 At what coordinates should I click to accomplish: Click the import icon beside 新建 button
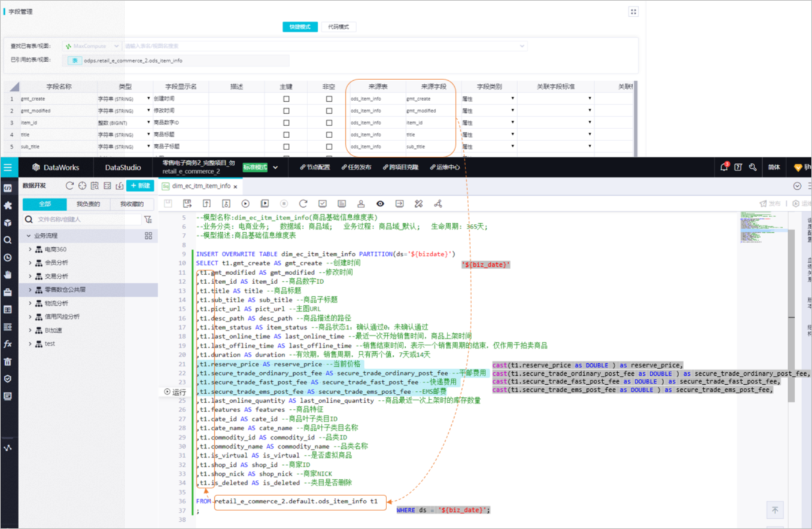point(120,186)
